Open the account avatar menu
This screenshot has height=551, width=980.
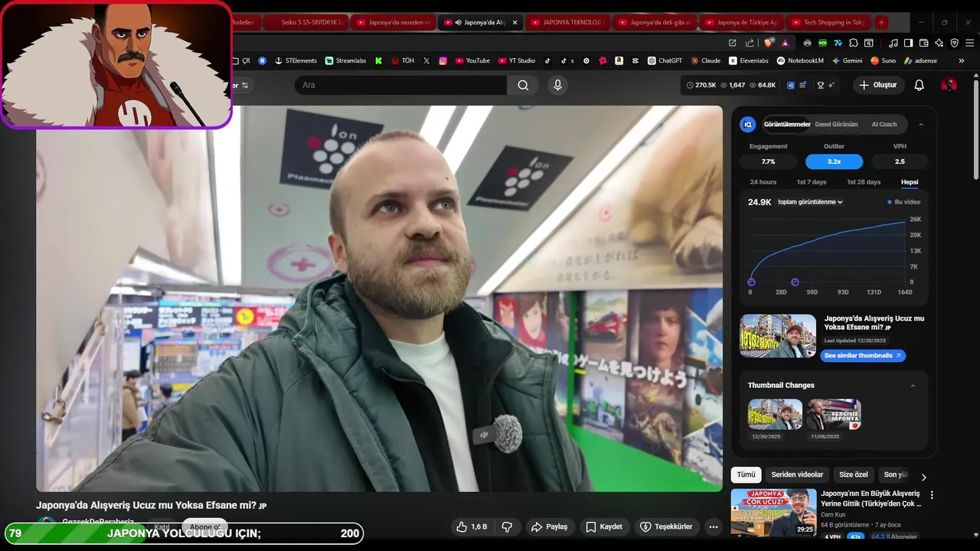coord(949,85)
